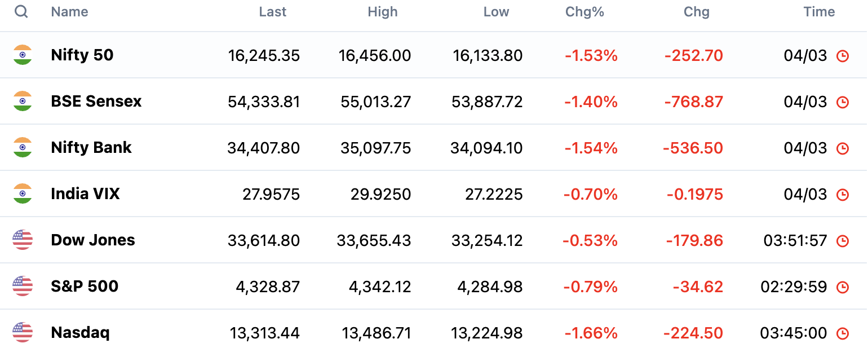
Task: Open the Dow Jones index link
Action: 93,240
